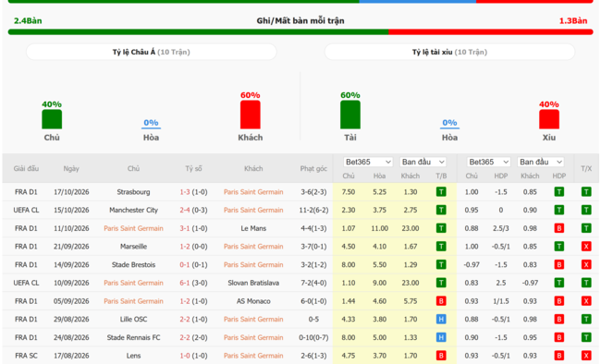601x364 pixels.
Task: Open Paris Saint Germain link in Slovan Bratislava row
Action: pyautogui.click(x=133, y=283)
